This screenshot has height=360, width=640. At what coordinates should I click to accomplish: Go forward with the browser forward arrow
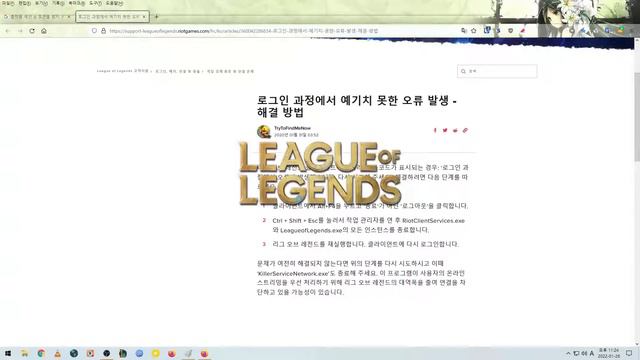20,31
